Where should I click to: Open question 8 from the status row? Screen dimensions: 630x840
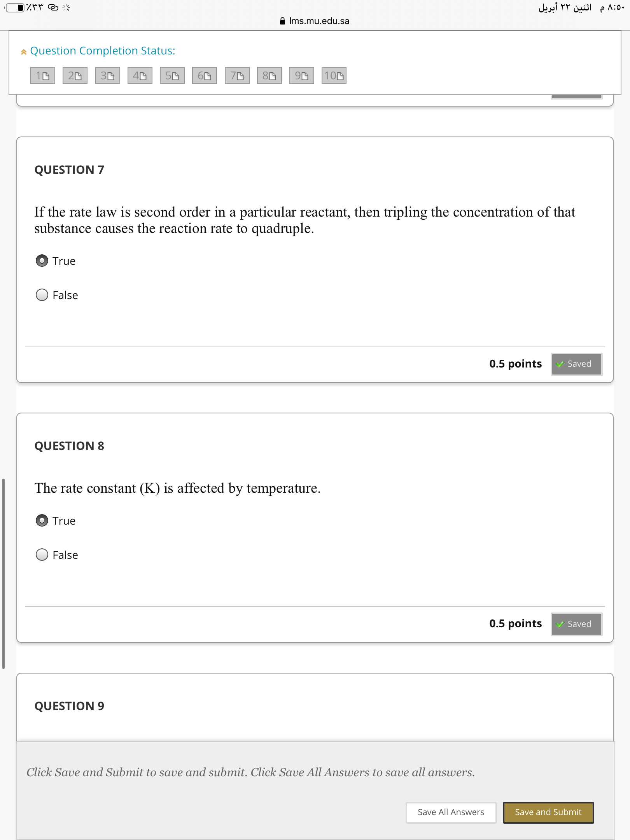(270, 76)
